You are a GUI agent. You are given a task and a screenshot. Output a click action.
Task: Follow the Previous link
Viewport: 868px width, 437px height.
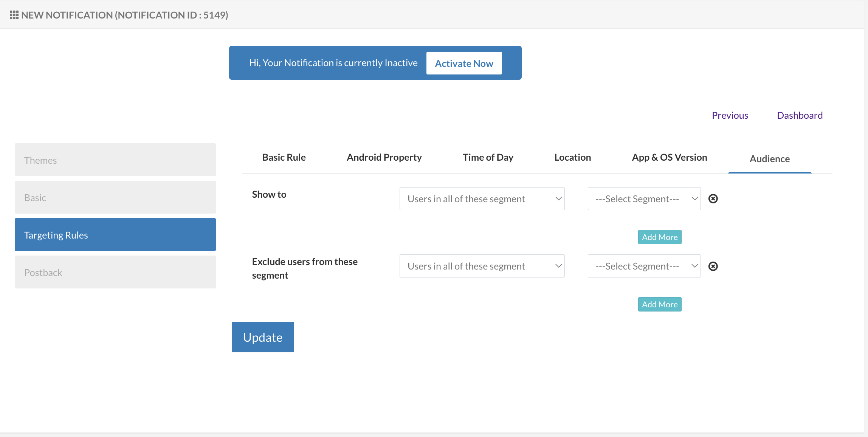730,115
